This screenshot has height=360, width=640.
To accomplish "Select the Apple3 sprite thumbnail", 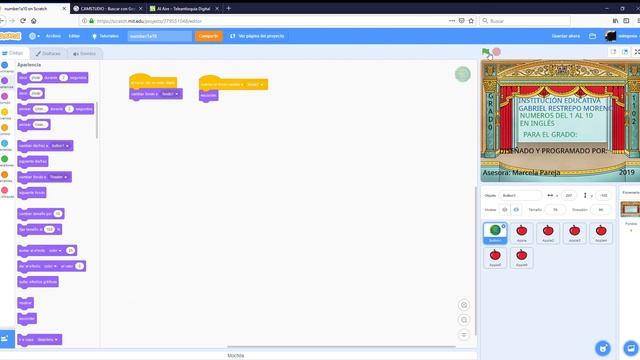I will [574, 233].
